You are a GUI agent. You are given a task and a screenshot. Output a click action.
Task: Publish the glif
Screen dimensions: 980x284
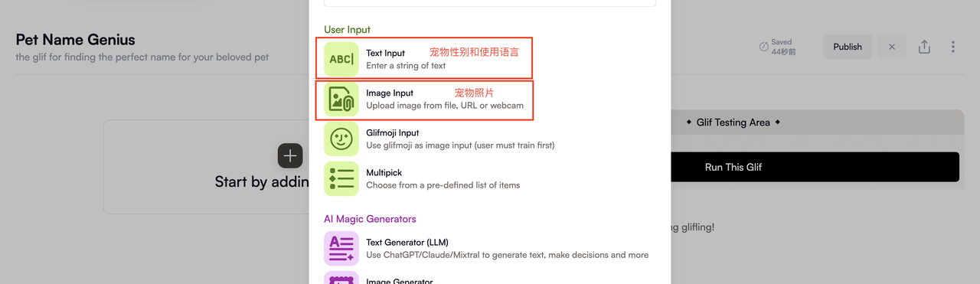point(848,47)
